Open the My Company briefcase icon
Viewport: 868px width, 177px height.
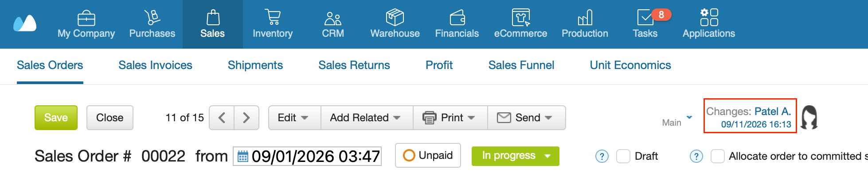click(x=86, y=18)
